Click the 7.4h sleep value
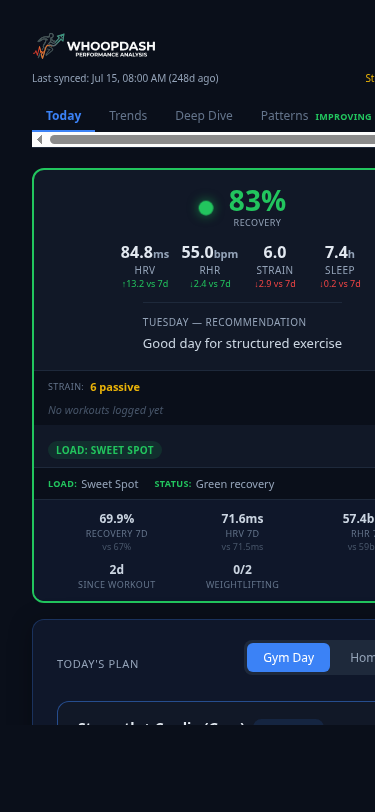The width and height of the screenshot is (375, 812). point(340,253)
